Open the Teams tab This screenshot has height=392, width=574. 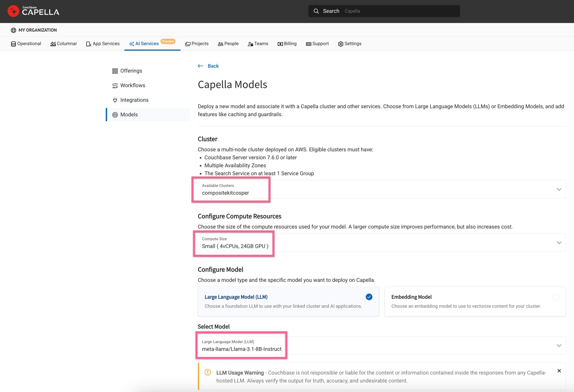(258, 44)
